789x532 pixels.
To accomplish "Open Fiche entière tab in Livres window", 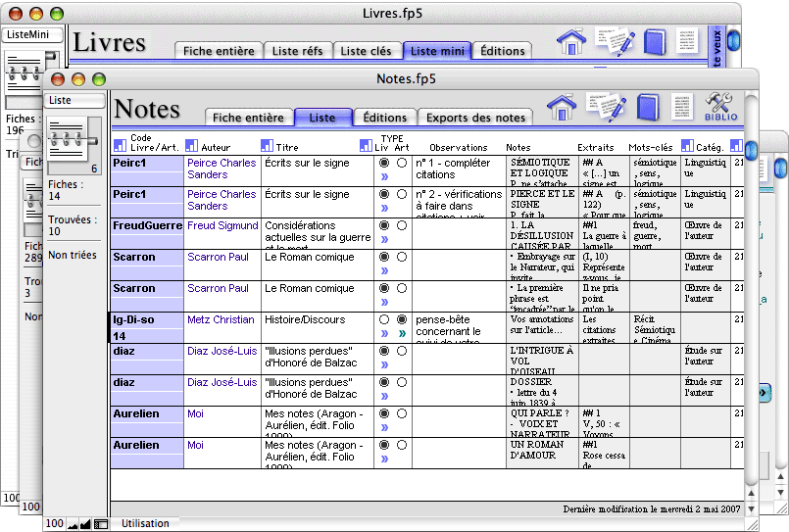I will pos(219,51).
